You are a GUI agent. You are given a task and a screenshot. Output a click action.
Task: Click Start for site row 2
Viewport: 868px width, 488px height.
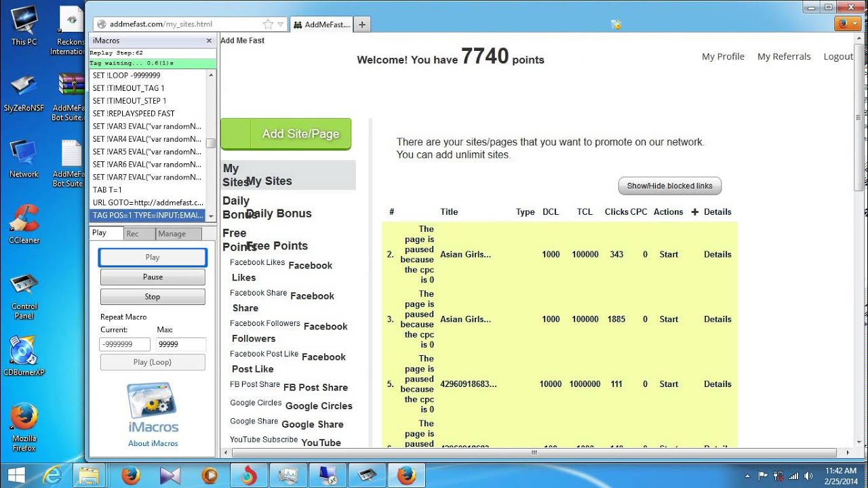pyautogui.click(x=669, y=255)
